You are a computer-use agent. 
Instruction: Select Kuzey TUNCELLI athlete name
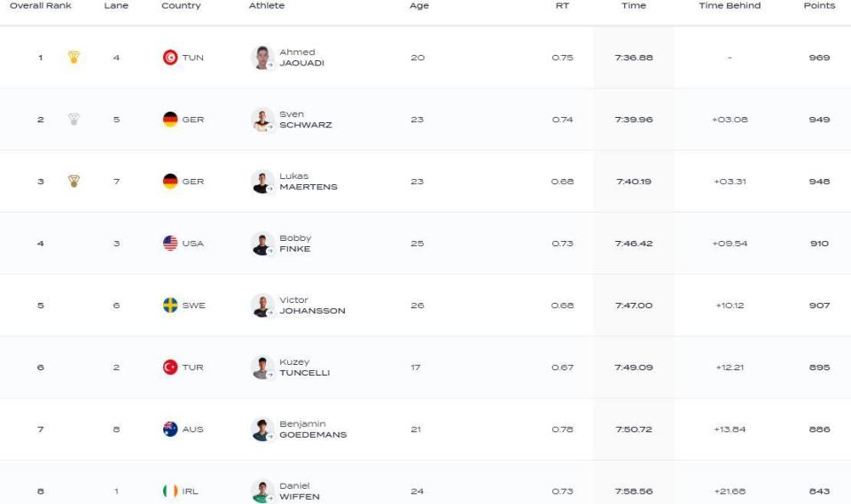click(304, 368)
